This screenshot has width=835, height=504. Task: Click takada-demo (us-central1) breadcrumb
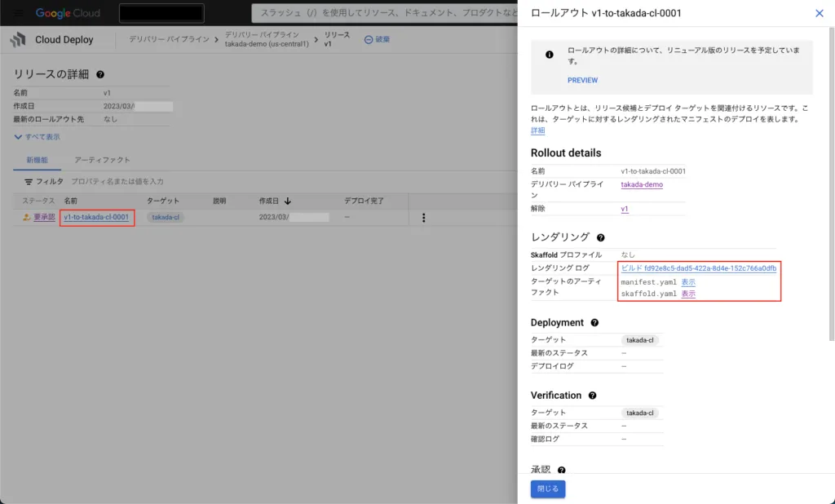(x=267, y=39)
